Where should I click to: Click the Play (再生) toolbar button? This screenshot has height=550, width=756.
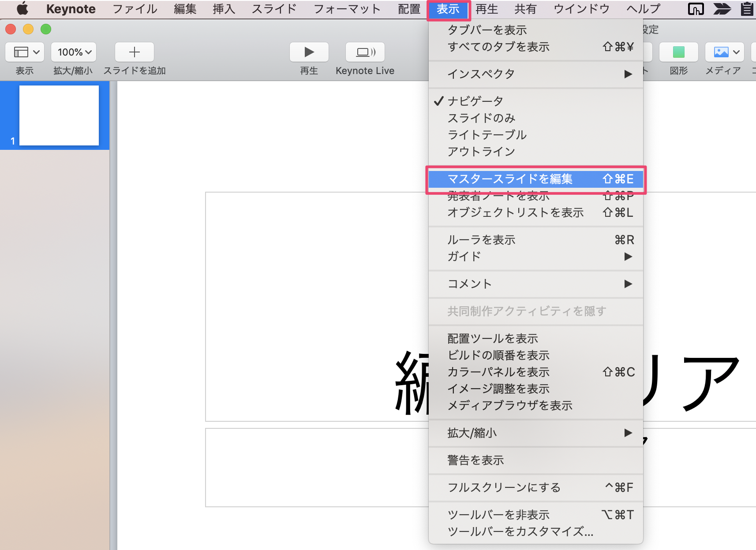(309, 52)
